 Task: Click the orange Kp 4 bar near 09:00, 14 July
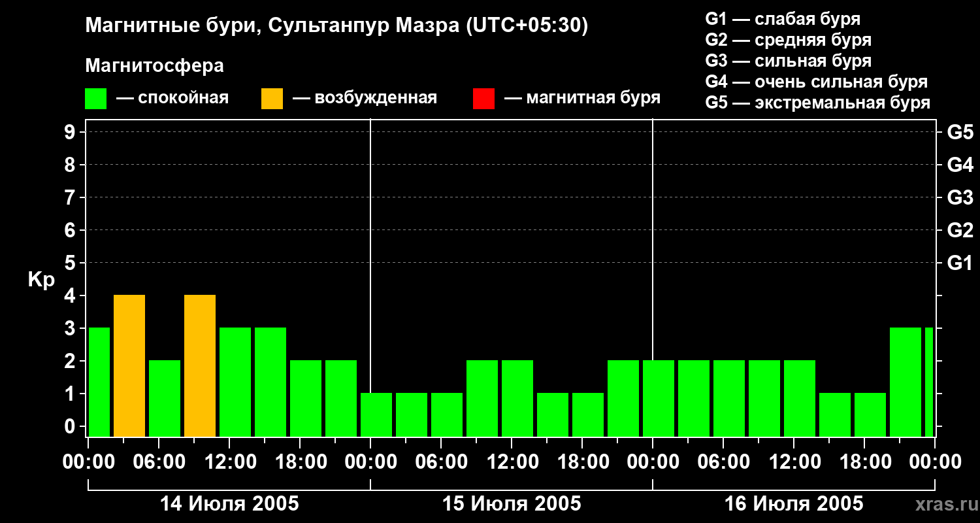(200, 366)
